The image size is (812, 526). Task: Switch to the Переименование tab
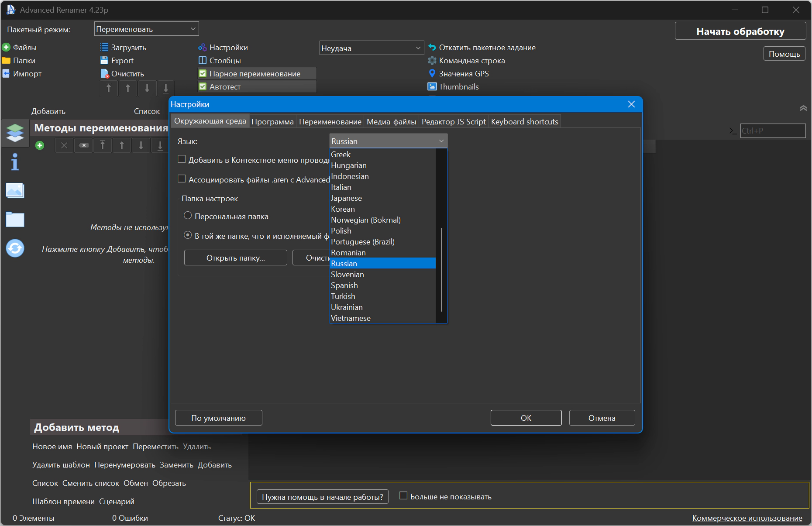click(x=330, y=121)
